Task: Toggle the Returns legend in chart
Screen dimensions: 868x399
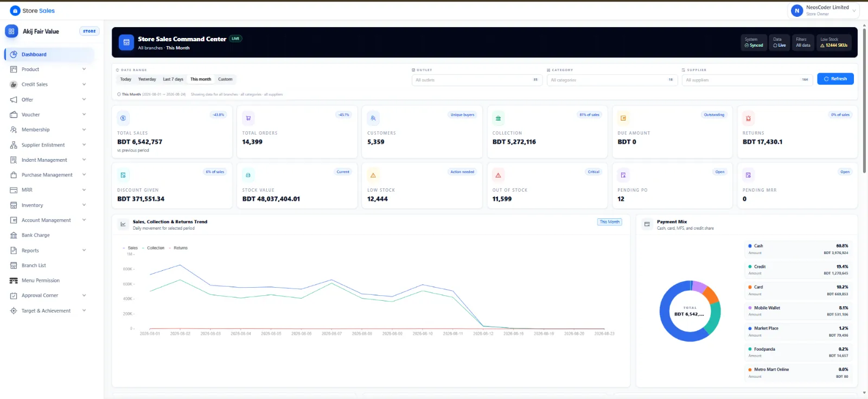Action: (x=178, y=248)
